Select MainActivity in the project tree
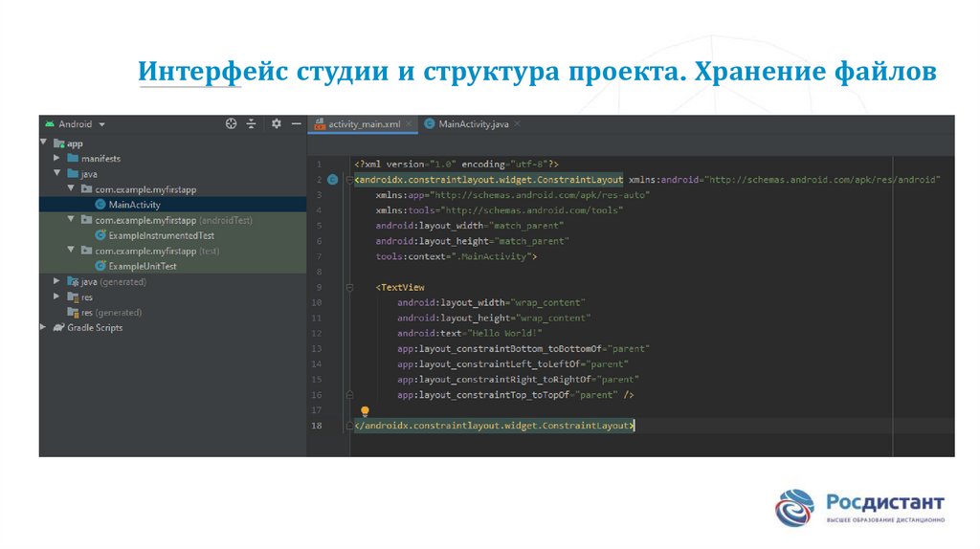The height and width of the screenshot is (549, 980). tap(134, 205)
